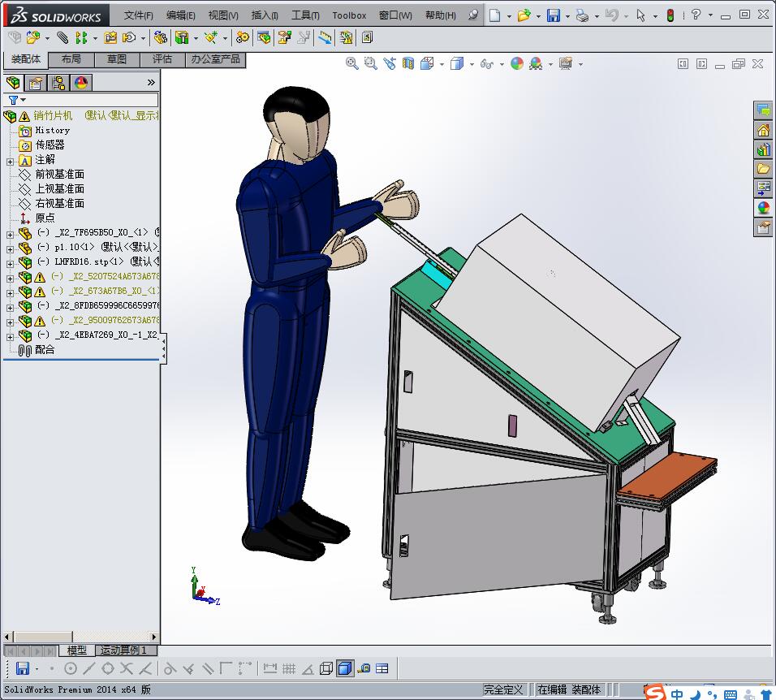
Task: Click the Zoom to area icon
Action: pyautogui.click(x=371, y=63)
